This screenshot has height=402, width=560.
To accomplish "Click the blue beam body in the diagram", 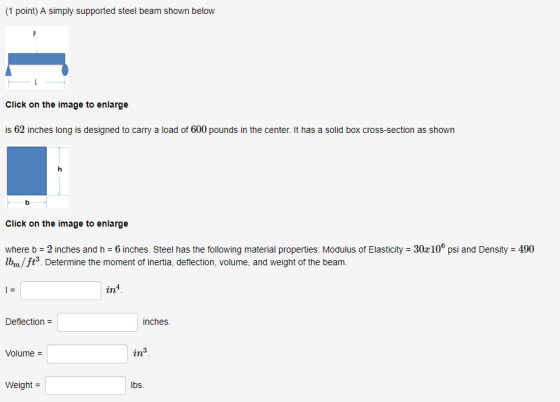I will [36, 59].
